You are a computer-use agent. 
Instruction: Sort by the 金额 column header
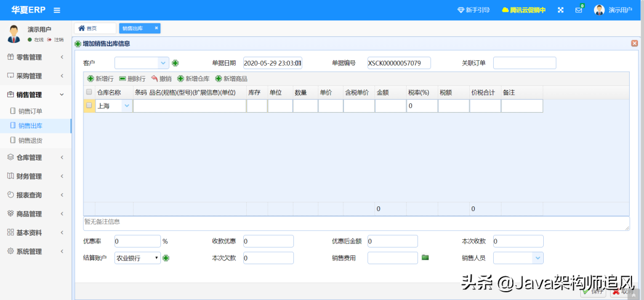point(391,93)
